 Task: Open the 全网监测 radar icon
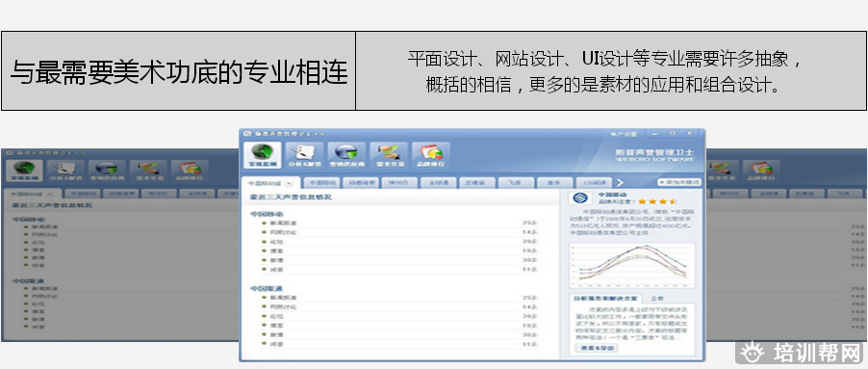[x=262, y=155]
